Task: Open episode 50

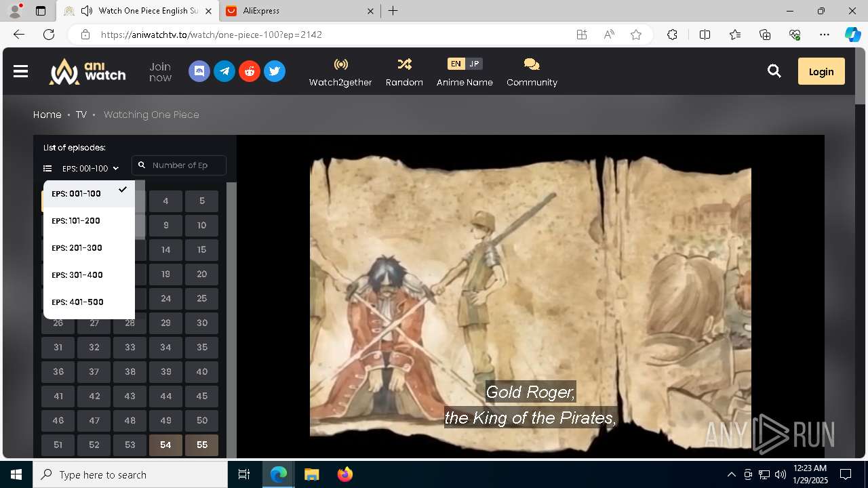Action: [x=201, y=420]
